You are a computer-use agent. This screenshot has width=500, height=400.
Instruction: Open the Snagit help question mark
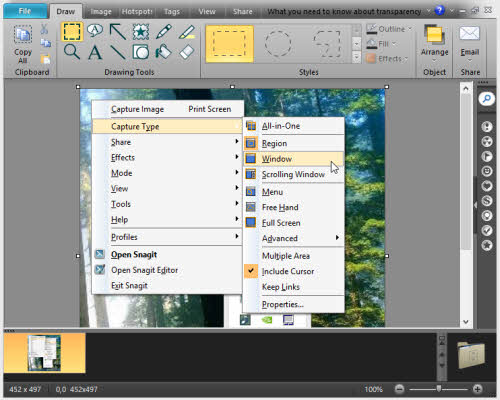coord(440,11)
